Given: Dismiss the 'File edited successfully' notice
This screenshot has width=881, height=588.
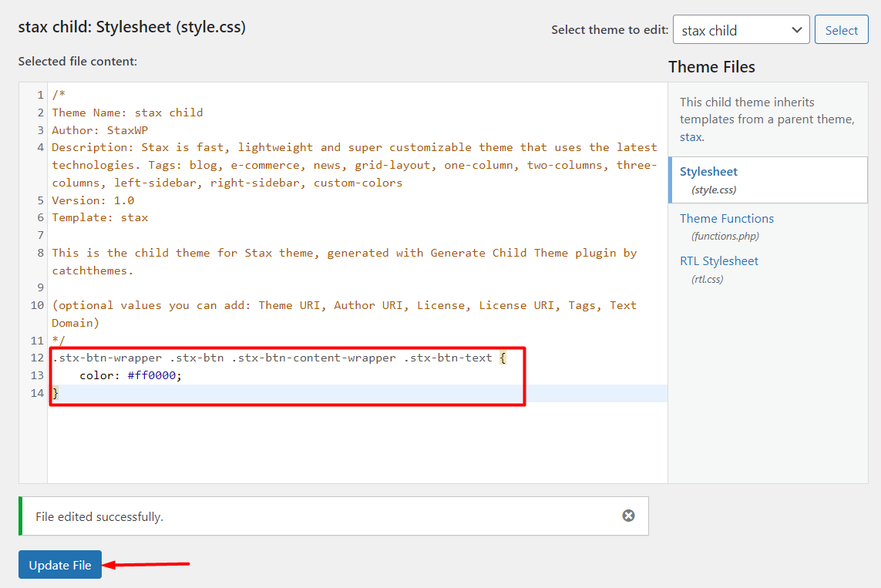Looking at the screenshot, I should [x=629, y=516].
